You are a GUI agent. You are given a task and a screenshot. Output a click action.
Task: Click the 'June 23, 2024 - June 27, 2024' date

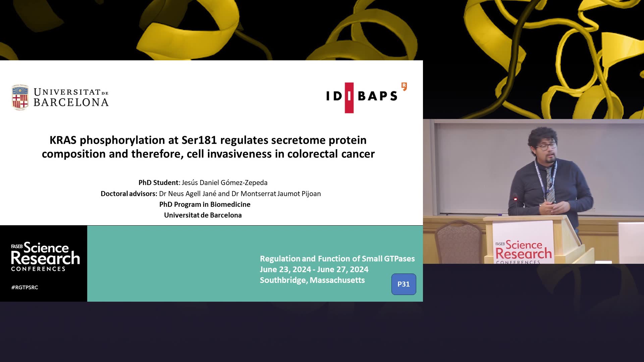coord(314,269)
